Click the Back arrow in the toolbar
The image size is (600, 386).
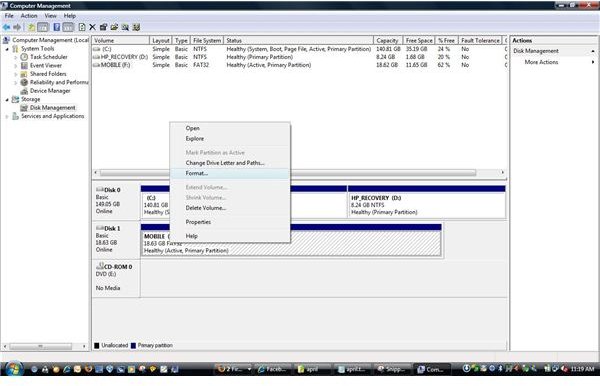pyautogui.click(x=6, y=27)
